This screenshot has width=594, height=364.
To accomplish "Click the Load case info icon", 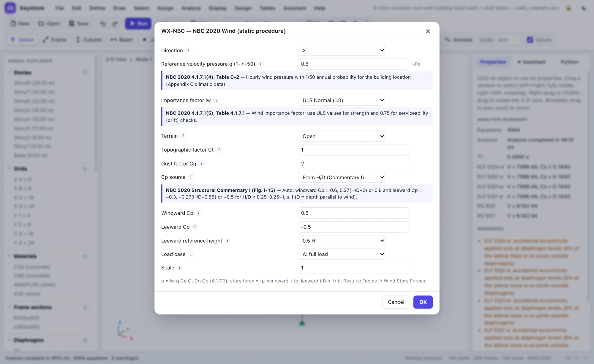I will coord(191,254).
